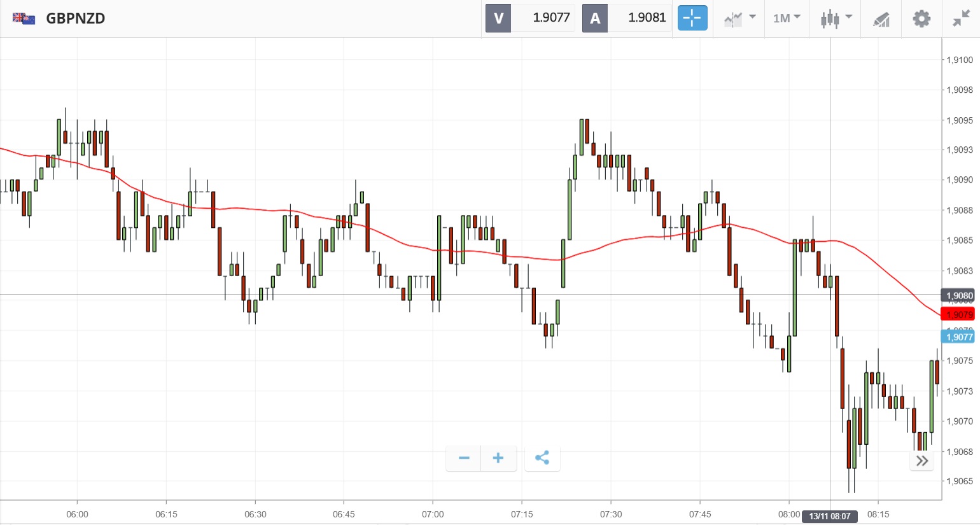Screen dimensions: 980x525
Task: Click the buy price value 1.9081
Action: pos(646,18)
